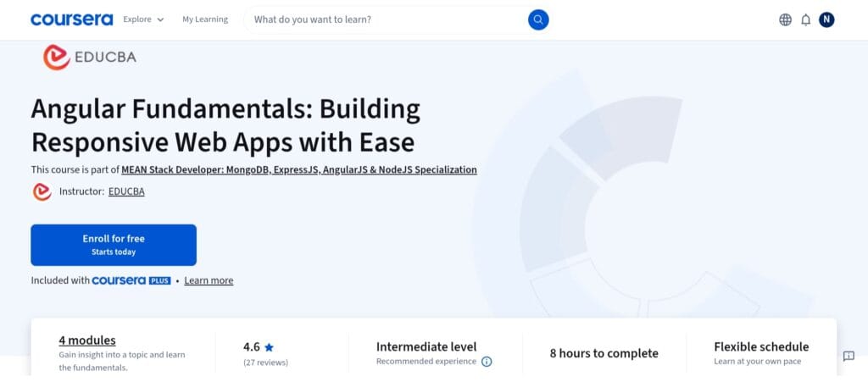Open the MEAN Stack Developer Specialization link
The height and width of the screenshot is (382, 868).
(x=298, y=169)
